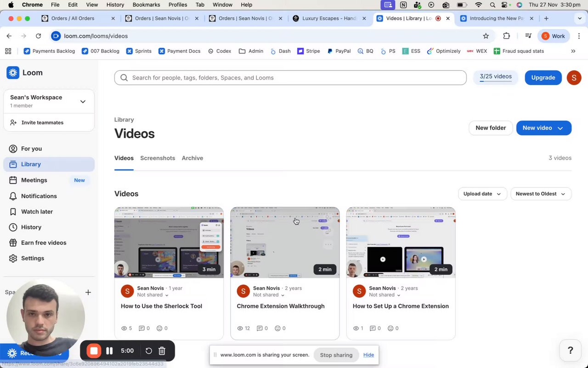588x368 pixels.
Task: Delete the recording with the trash icon
Action: (162, 351)
